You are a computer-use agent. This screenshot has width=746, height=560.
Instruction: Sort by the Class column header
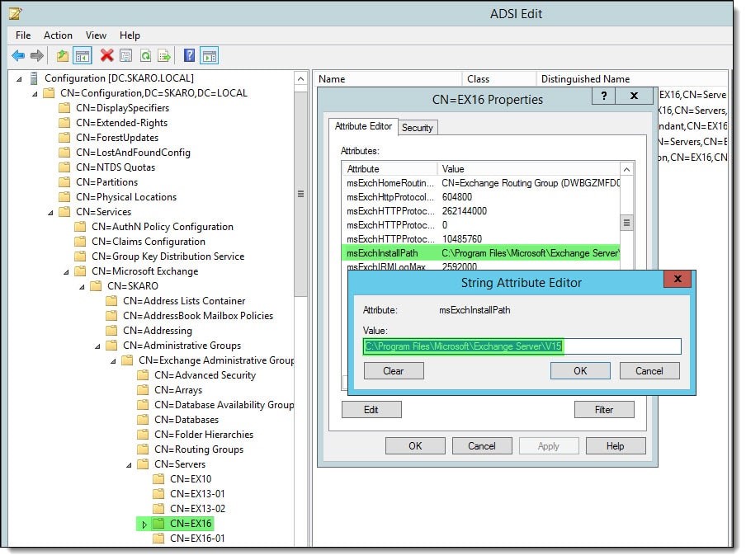pos(499,79)
